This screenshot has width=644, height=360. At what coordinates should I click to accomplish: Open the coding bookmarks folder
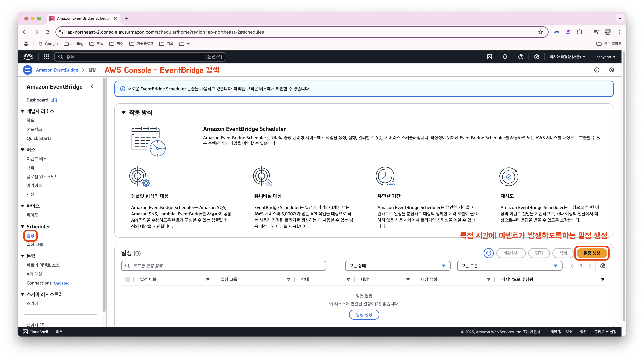tap(74, 44)
